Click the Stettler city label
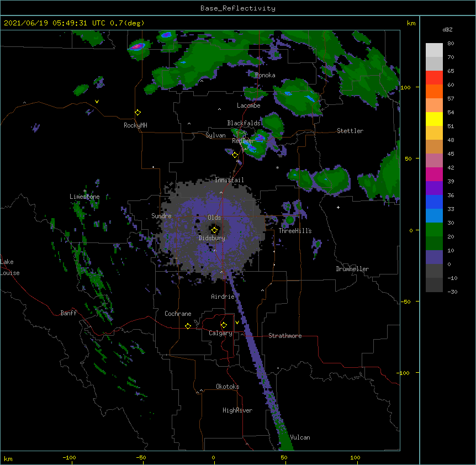Image resolution: width=476 pixels, height=465 pixels. coord(350,131)
